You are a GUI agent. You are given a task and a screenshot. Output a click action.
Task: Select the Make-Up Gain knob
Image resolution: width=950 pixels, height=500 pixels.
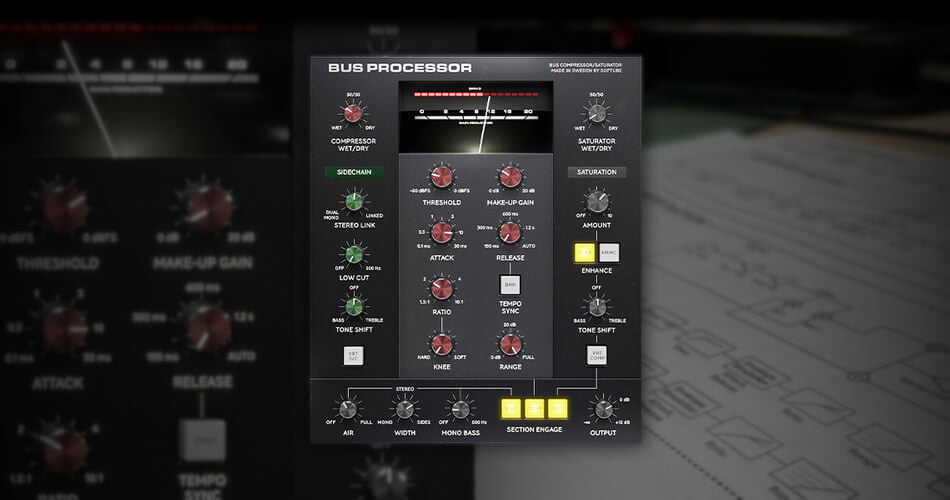(x=511, y=177)
